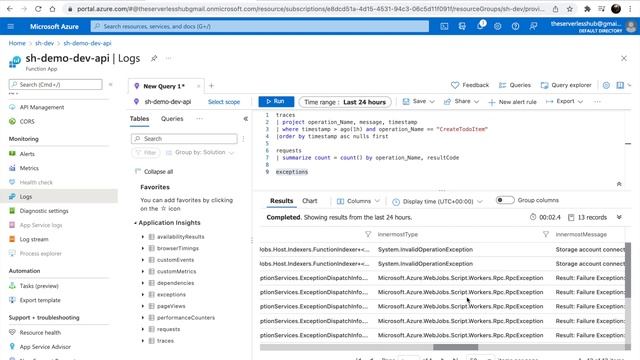Expand the requests table node

point(143,329)
